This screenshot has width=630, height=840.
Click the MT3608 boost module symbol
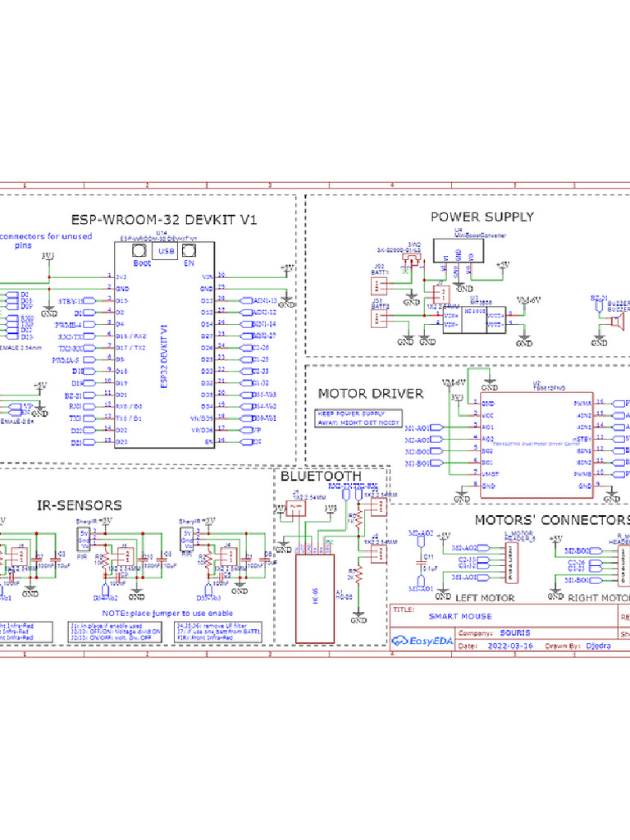[x=474, y=320]
